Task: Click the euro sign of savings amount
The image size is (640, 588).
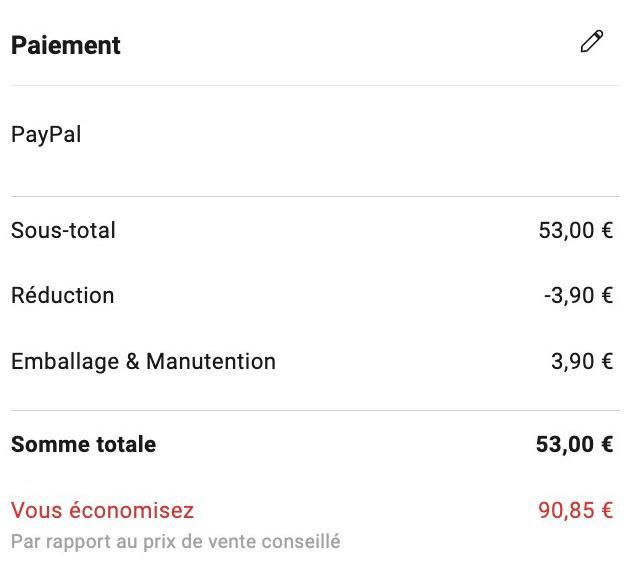Action: [607, 510]
